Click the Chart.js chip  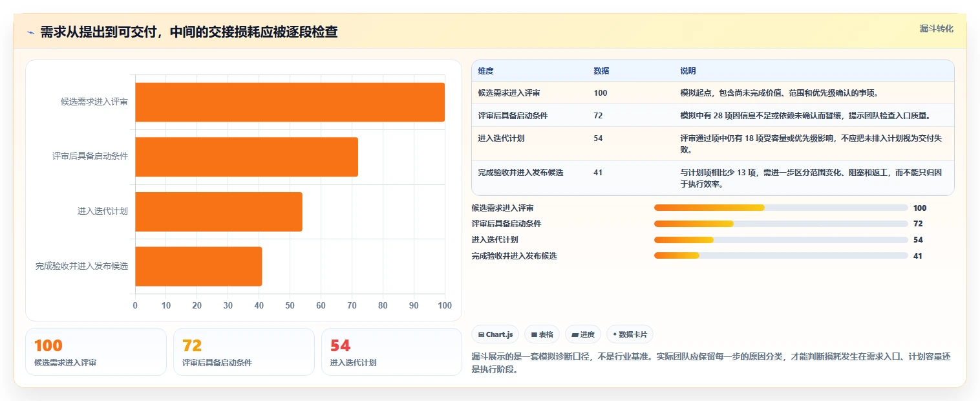[496, 334]
